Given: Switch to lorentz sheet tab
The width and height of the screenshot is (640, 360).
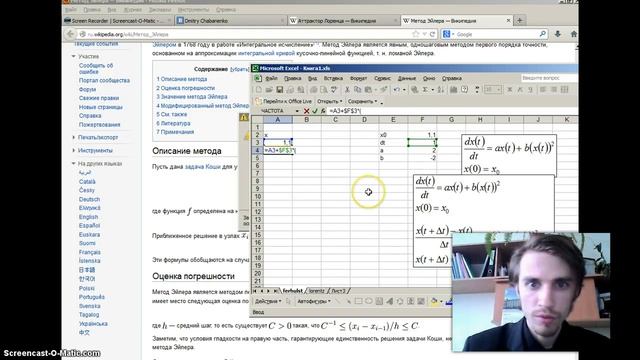Looking at the screenshot, I should click(x=317, y=291).
